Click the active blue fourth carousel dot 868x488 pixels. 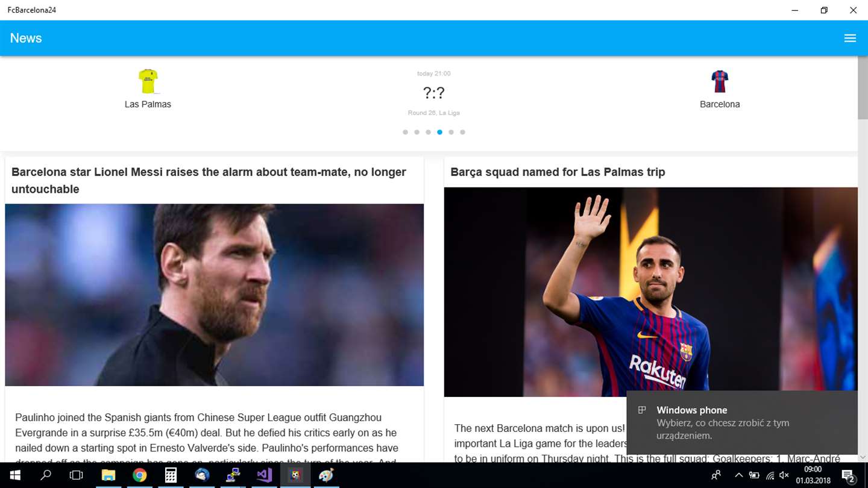click(x=439, y=132)
